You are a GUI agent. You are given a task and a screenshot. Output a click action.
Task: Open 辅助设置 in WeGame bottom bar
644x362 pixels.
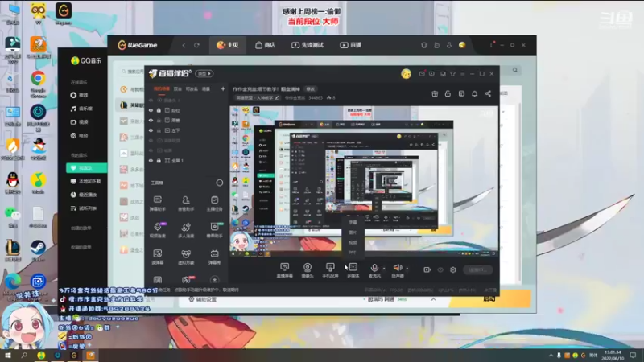coord(203,299)
